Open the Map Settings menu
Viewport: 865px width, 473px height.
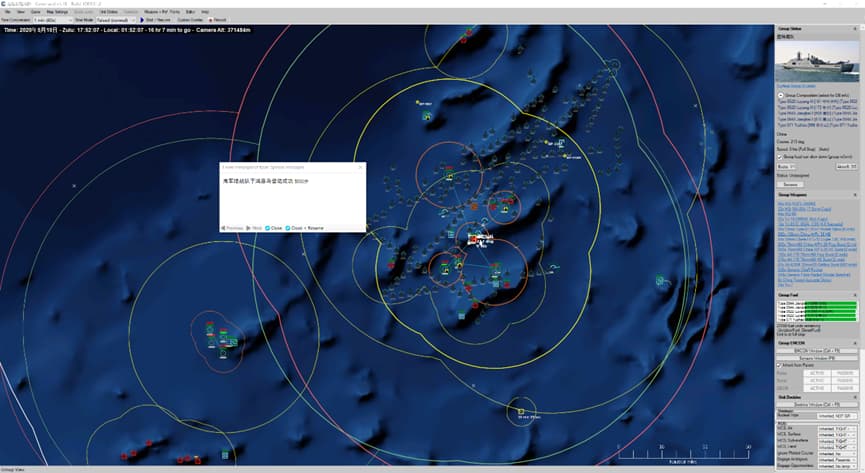click(x=57, y=12)
